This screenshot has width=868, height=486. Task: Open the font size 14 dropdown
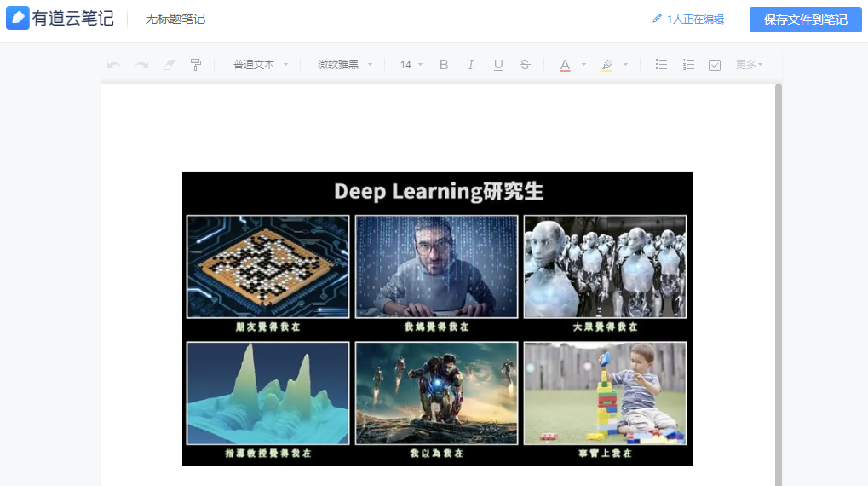coord(411,65)
